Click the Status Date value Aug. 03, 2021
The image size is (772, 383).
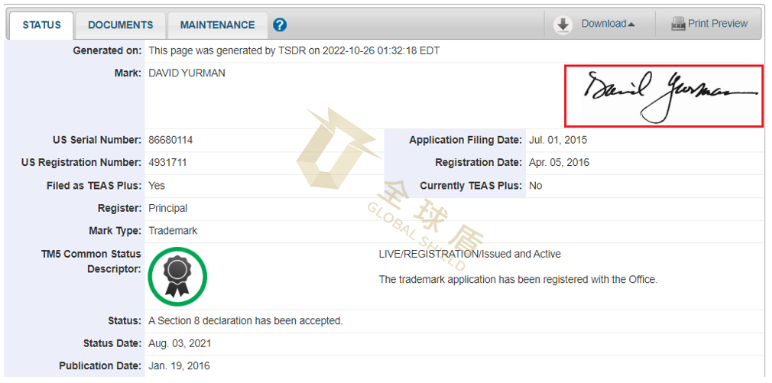[x=180, y=344]
